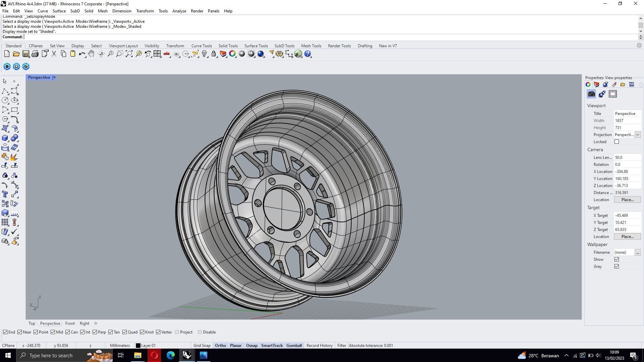Select the Pan hand tool
The image size is (644, 362).
click(91, 54)
